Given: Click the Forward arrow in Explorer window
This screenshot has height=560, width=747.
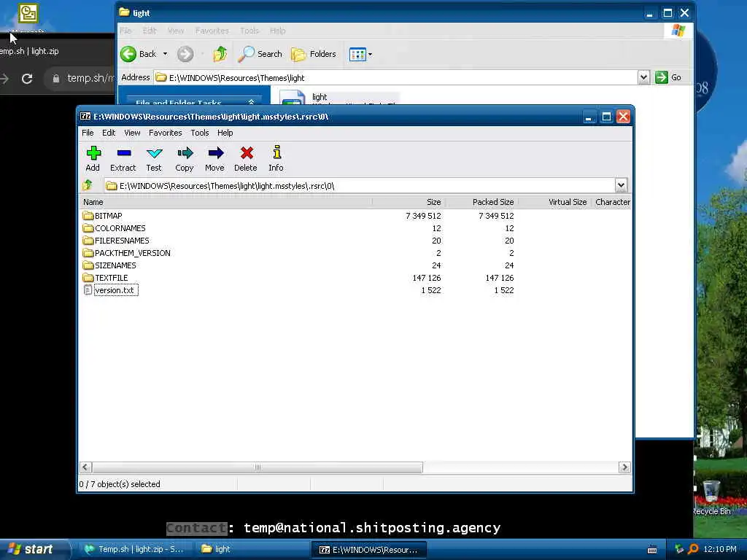Looking at the screenshot, I should (x=185, y=54).
